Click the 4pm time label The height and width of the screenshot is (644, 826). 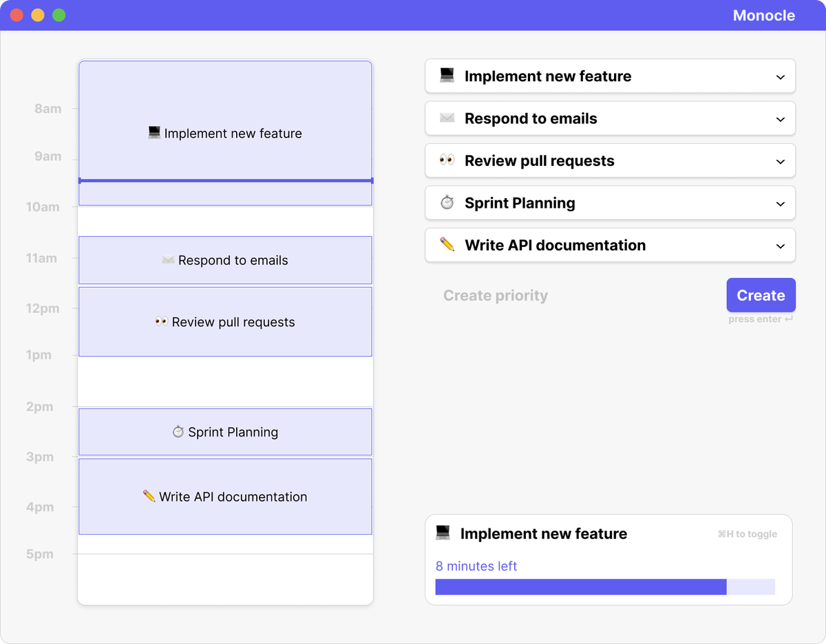pos(40,507)
